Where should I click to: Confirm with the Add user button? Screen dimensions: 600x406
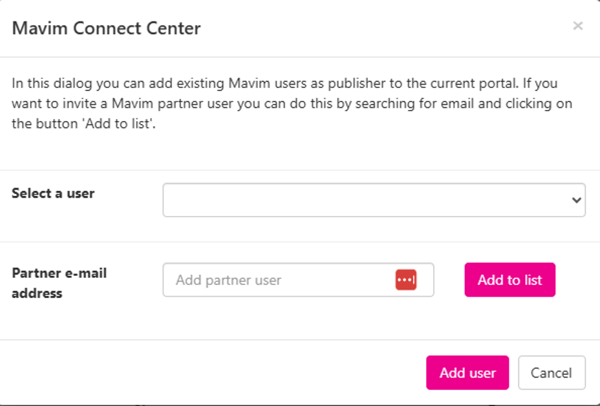point(468,373)
